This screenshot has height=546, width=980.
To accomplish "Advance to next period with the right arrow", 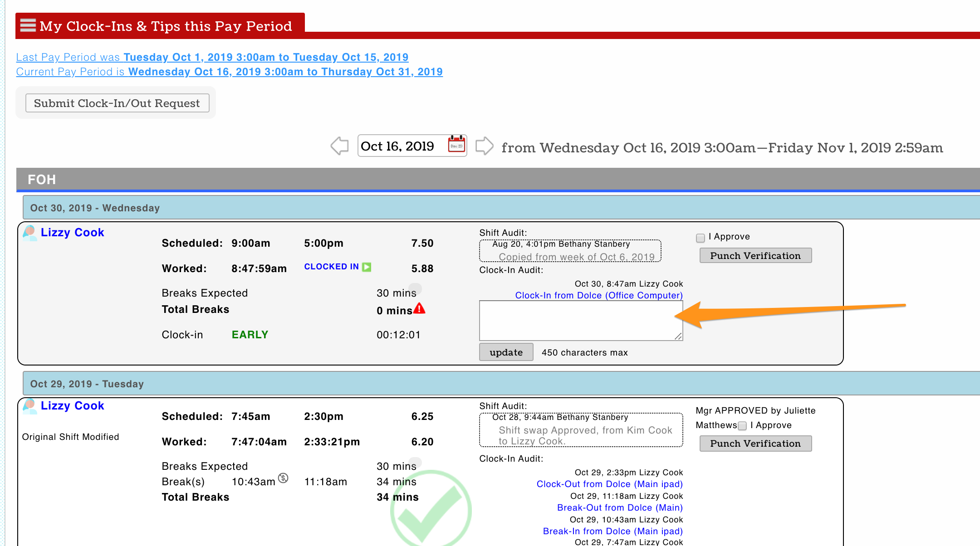I will 484,146.
